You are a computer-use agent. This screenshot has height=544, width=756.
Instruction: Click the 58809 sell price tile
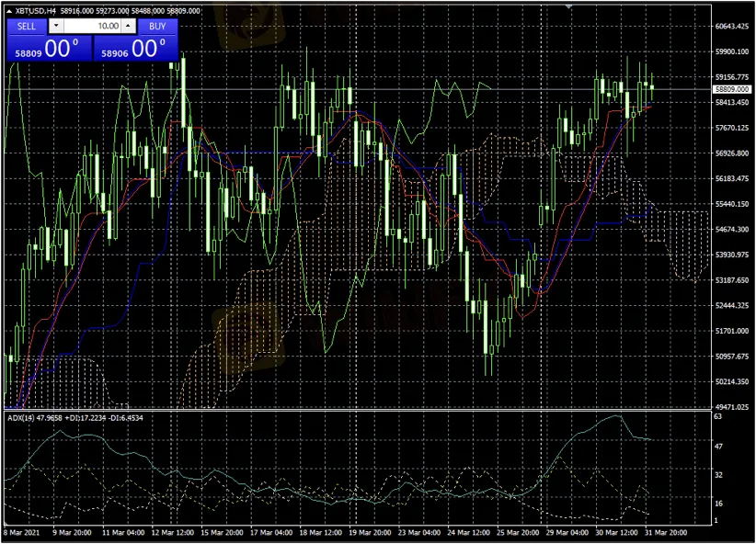[46, 50]
